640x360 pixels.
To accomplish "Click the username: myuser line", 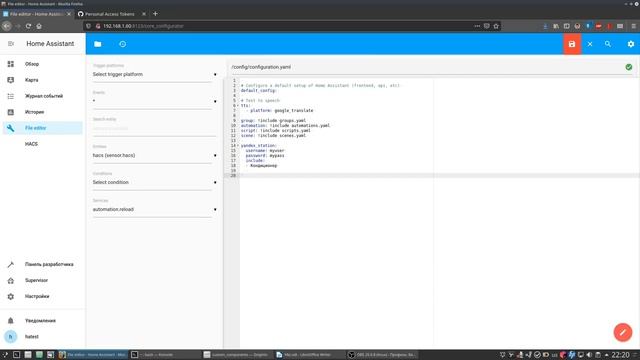I will click(x=265, y=151).
